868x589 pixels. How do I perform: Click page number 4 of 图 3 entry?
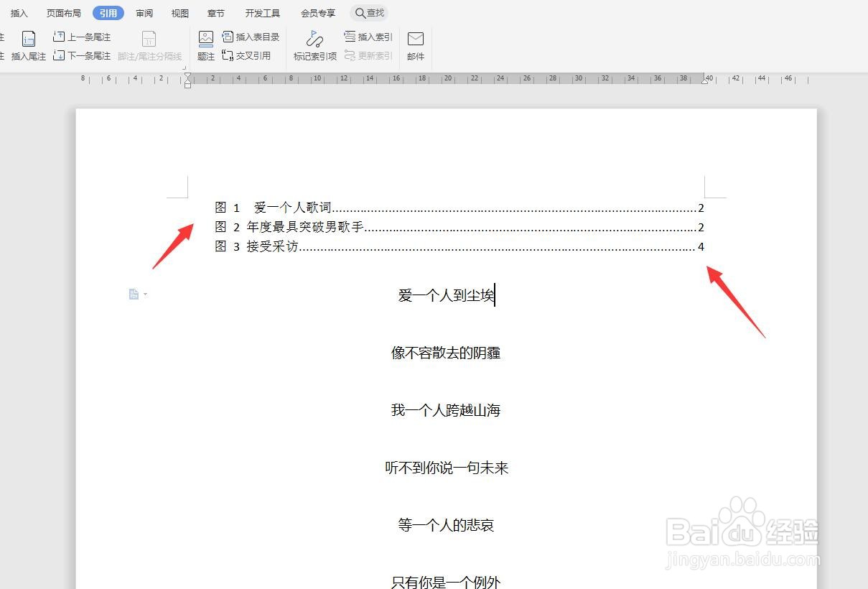pos(701,247)
